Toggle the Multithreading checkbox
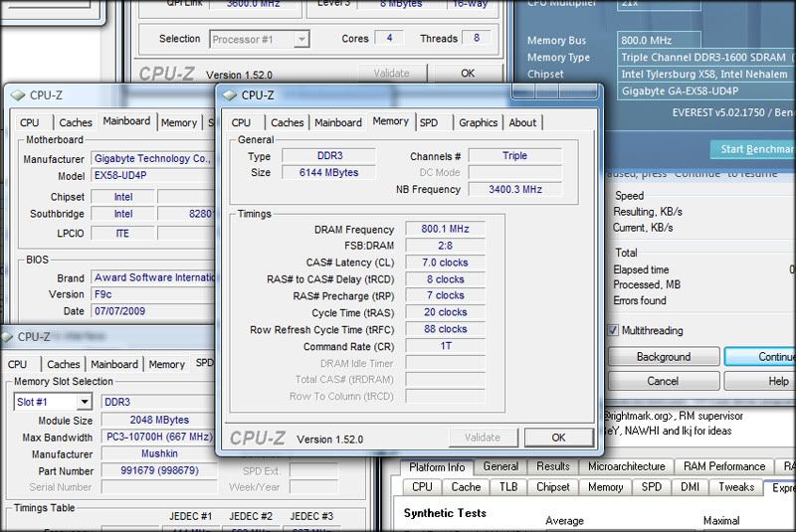This screenshot has width=796, height=532. (x=613, y=331)
